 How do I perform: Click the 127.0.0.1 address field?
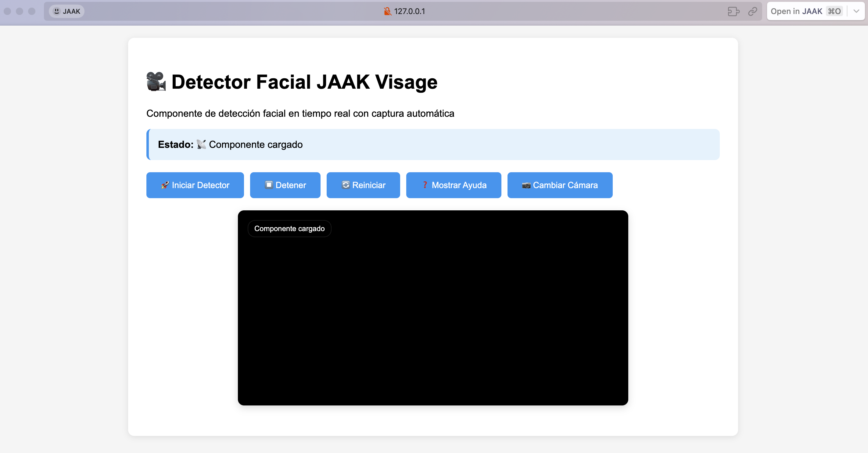coord(409,12)
